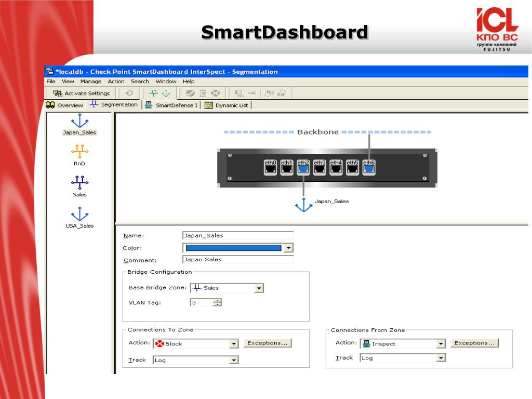
Task: Click the grayed X circle toolbar icon
Action: [216, 93]
